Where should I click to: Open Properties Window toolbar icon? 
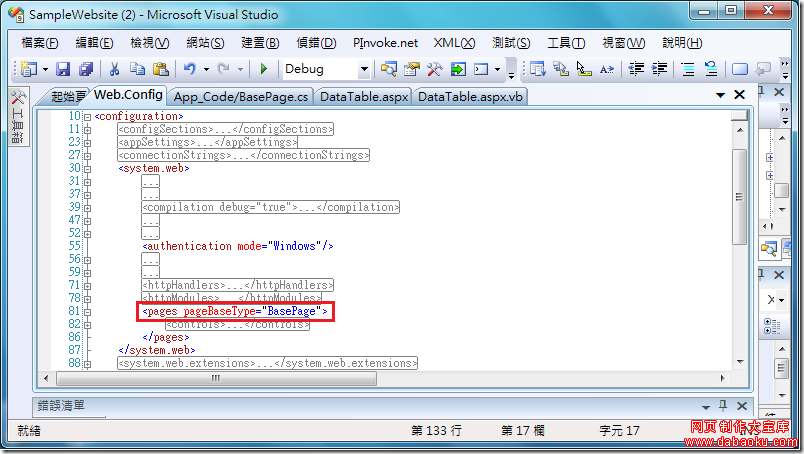click(412, 69)
